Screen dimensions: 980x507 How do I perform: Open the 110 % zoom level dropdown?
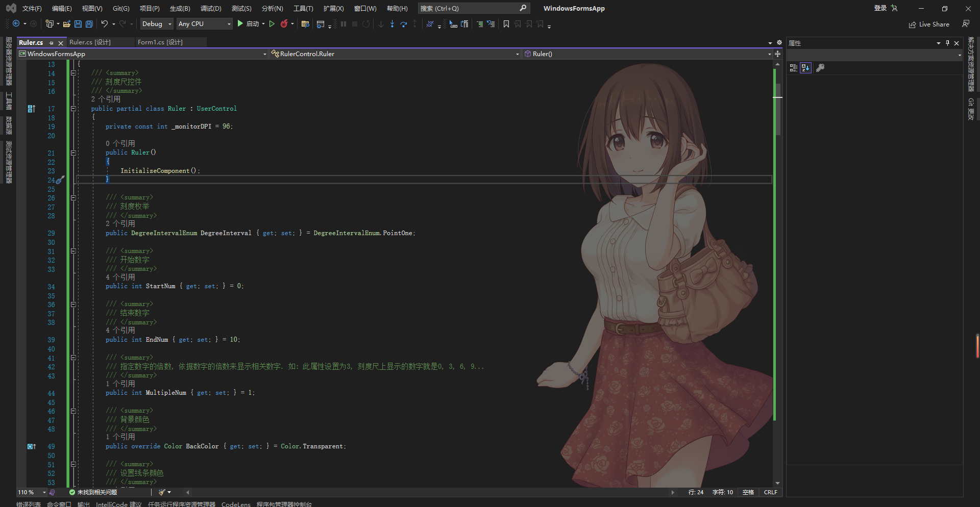(32, 492)
